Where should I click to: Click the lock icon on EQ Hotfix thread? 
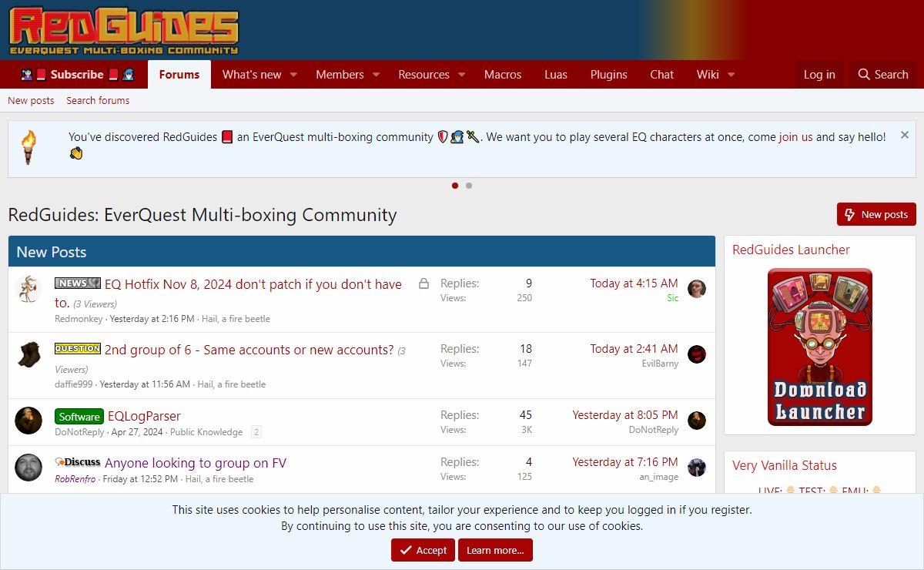[x=423, y=283]
